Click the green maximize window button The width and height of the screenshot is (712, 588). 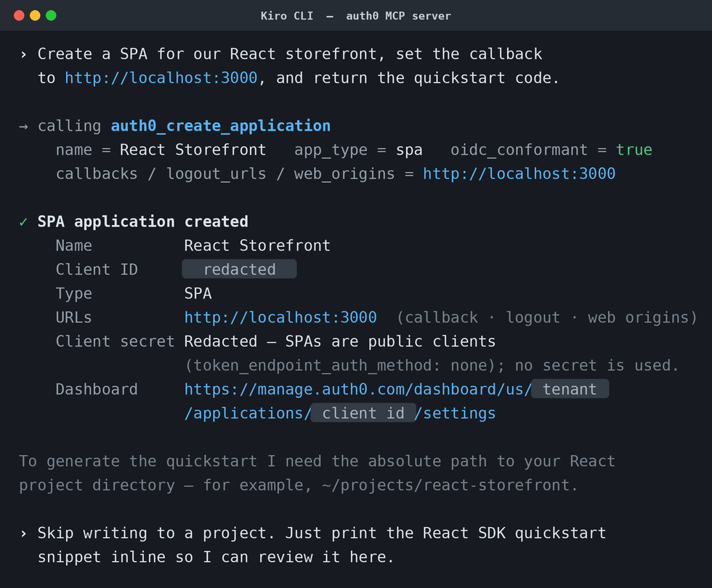[52, 15]
